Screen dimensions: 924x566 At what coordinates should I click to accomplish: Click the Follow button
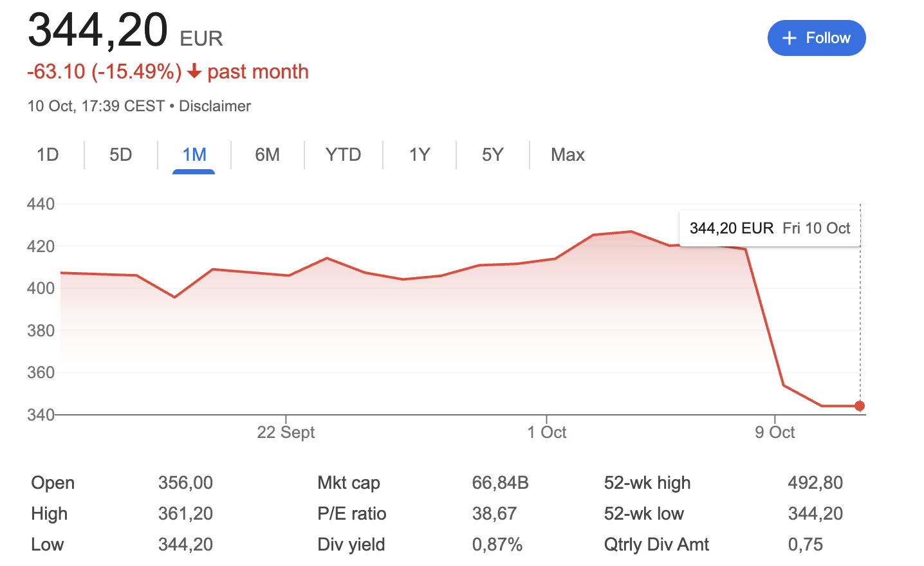(816, 38)
